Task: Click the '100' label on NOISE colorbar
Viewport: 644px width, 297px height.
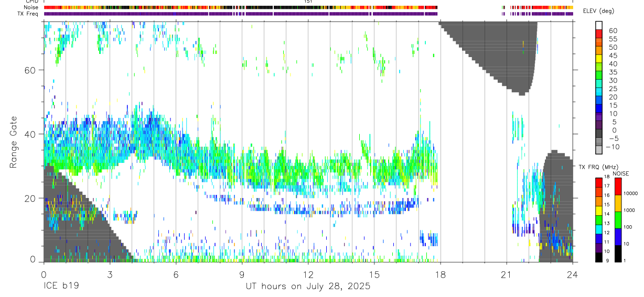Action: pyautogui.click(x=627, y=227)
